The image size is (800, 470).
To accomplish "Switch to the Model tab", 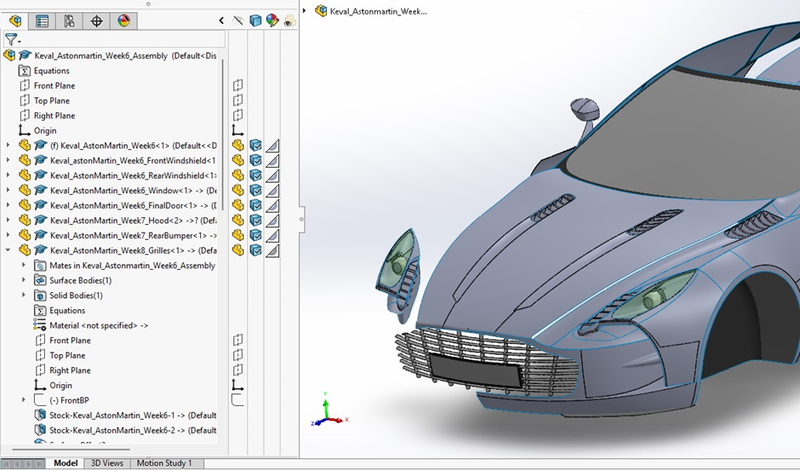I will 65,463.
